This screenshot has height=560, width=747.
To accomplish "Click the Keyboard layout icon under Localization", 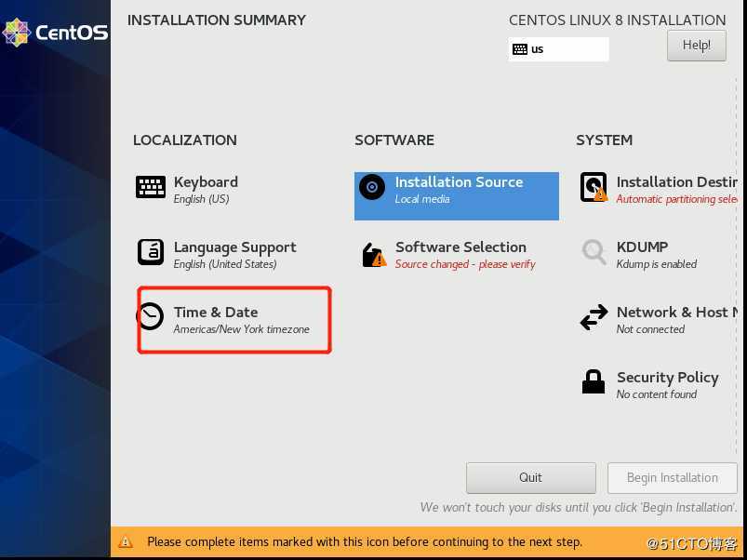I will pyautogui.click(x=151, y=187).
